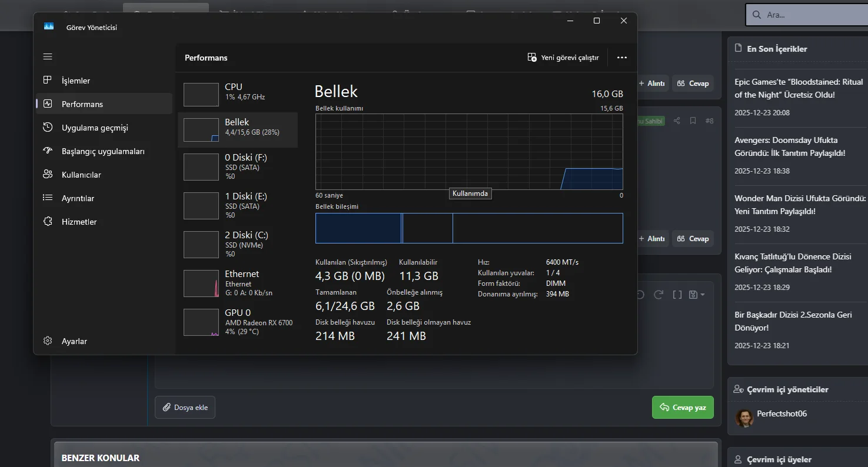Image resolution: width=868 pixels, height=467 pixels.
Task: Select the CPU performance graph entry
Action: (x=238, y=94)
